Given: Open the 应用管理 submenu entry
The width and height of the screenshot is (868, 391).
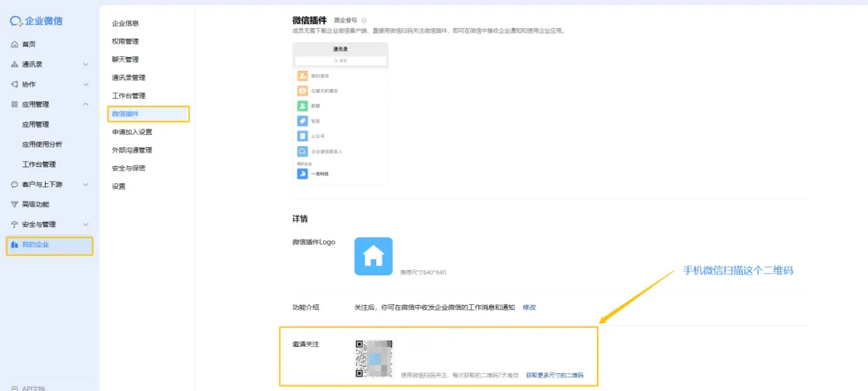Looking at the screenshot, I should tap(35, 124).
